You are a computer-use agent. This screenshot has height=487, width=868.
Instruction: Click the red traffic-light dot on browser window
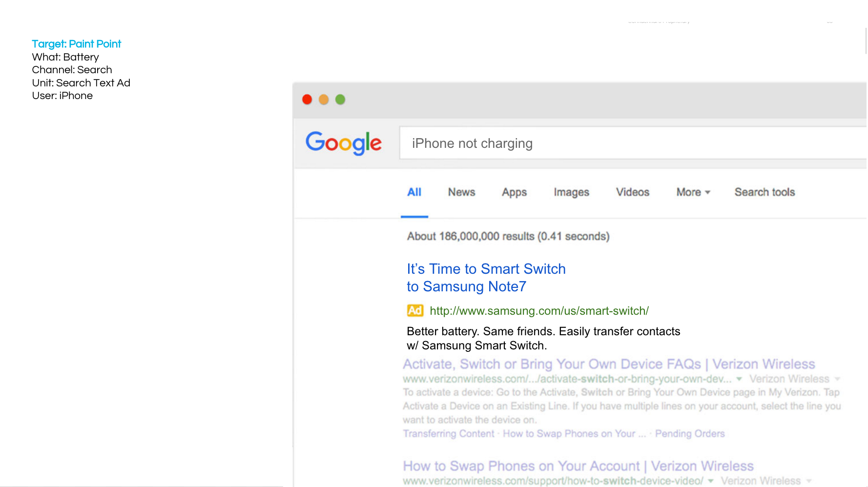307,99
